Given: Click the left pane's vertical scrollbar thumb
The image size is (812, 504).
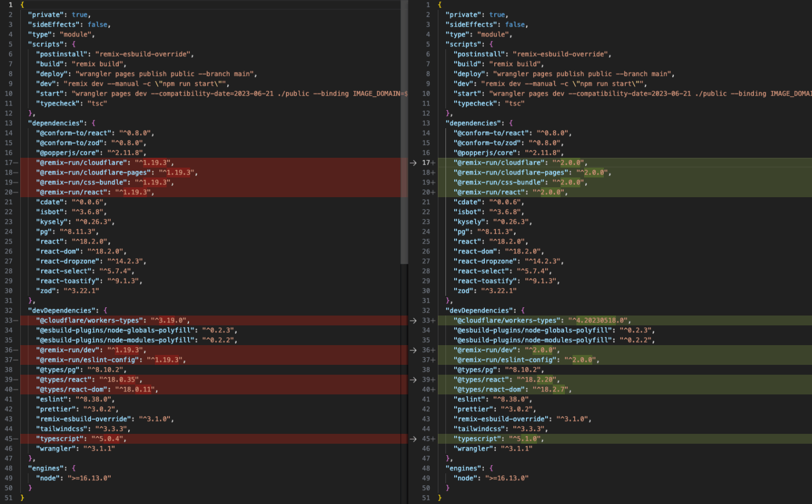Looking at the screenshot, I should tap(404, 132).
